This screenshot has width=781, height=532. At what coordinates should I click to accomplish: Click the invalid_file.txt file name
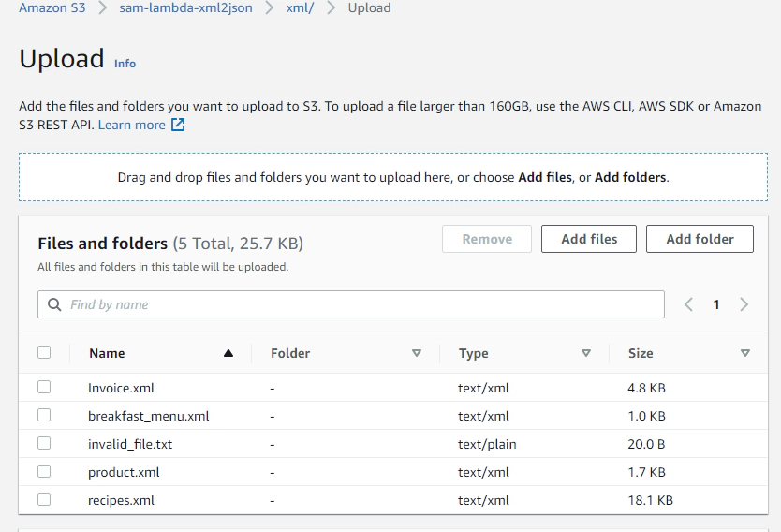pos(130,444)
